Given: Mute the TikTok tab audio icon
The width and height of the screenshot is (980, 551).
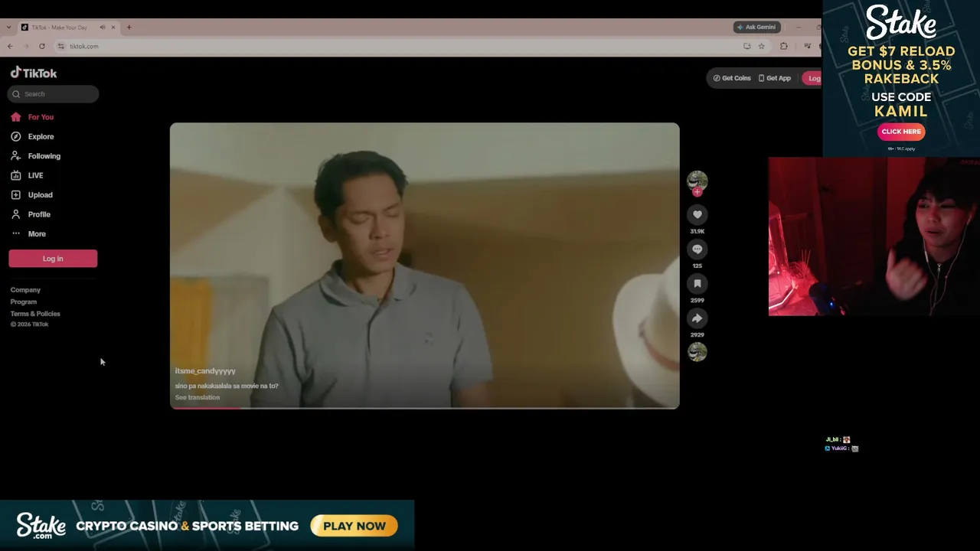Looking at the screenshot, I should pos(103,28).
